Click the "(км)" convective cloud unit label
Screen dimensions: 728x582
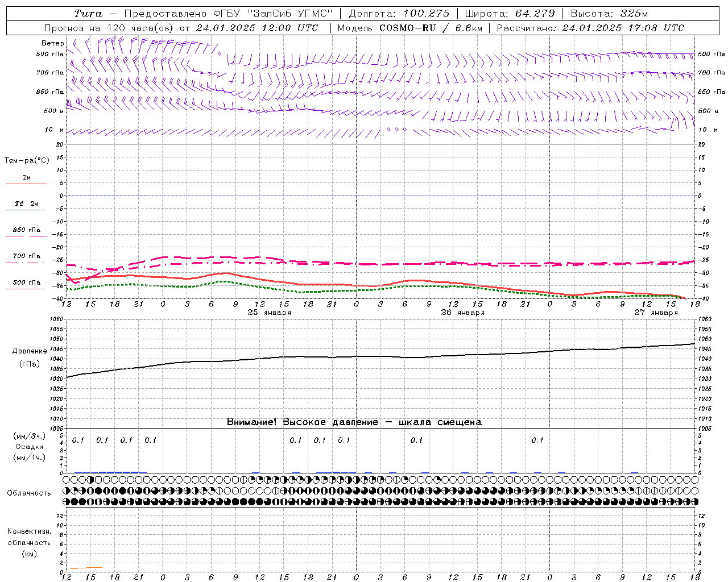click(x=30, y=554)
